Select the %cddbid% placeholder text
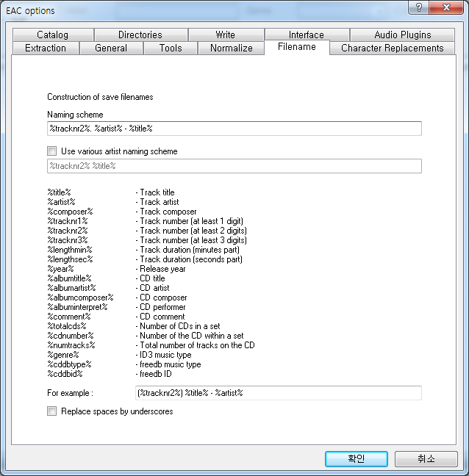 tap(65, 374)
